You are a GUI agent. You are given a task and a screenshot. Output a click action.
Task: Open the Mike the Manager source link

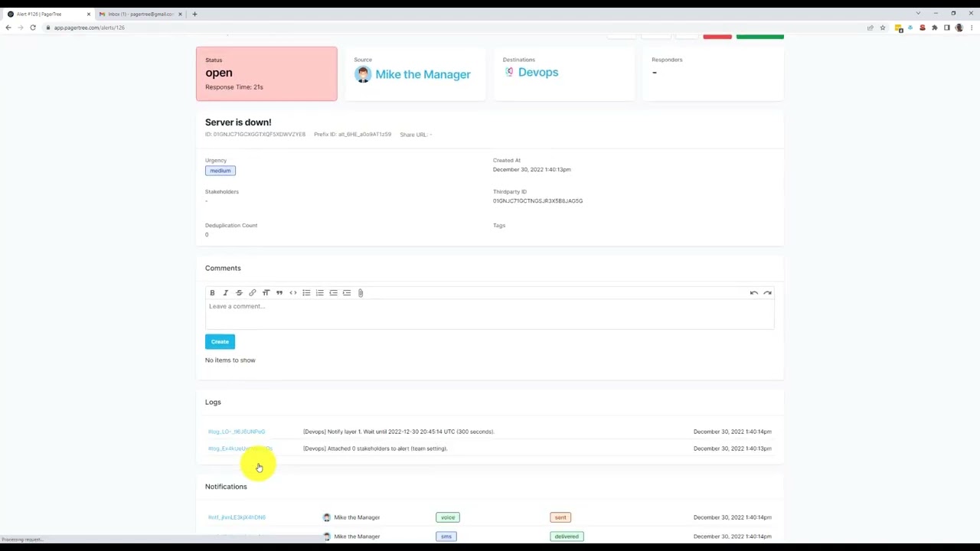[423, 74]
